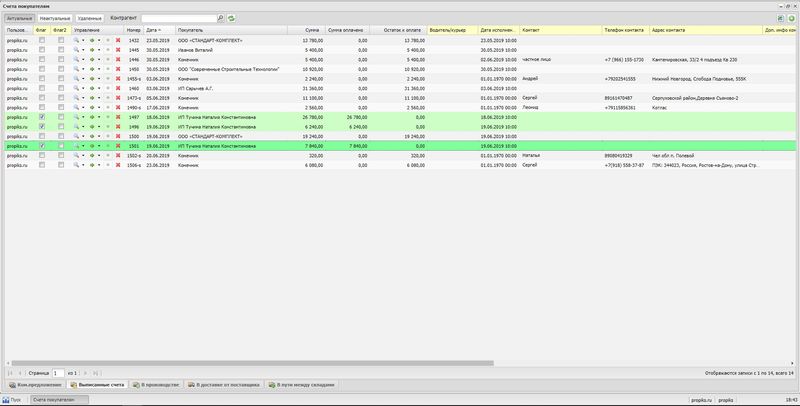The image size is (800, 406).
Task: Click the red delete cross for invoice 1496
Action: [x=118, y=126]
